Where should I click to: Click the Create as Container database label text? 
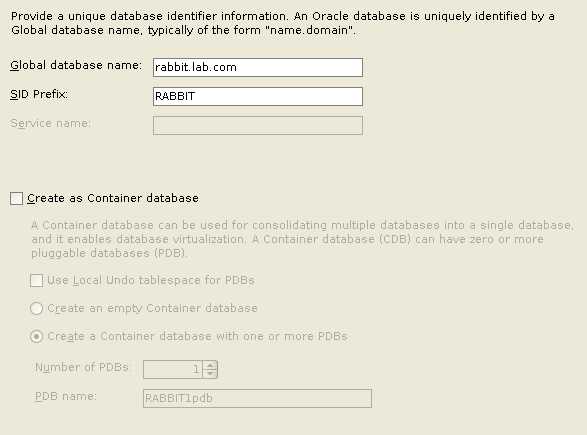(113, 198)
